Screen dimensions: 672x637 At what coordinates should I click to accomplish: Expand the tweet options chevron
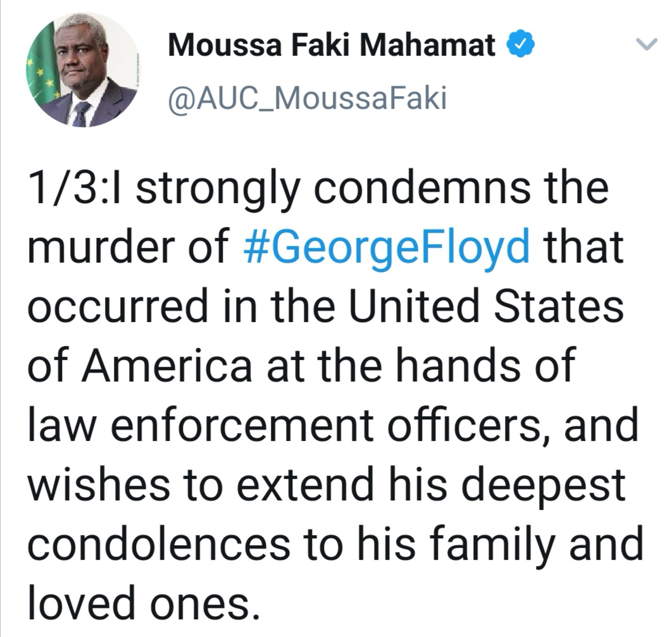645,44
